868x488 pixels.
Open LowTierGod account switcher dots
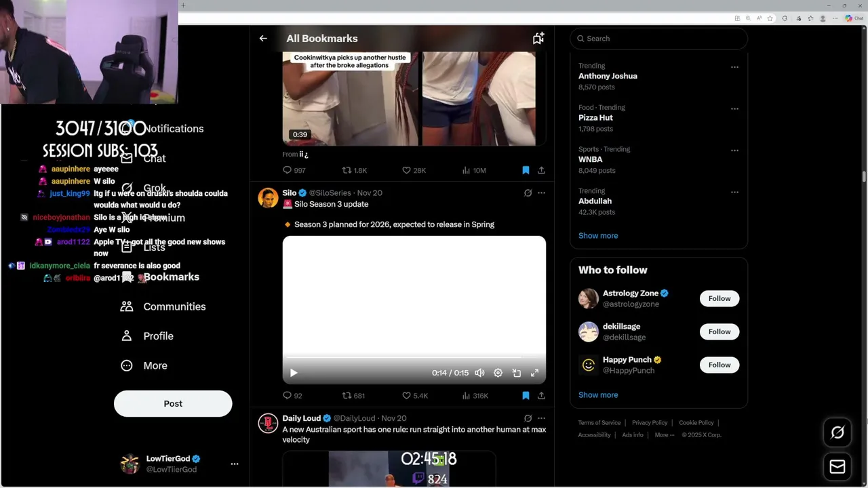[235, 464]
